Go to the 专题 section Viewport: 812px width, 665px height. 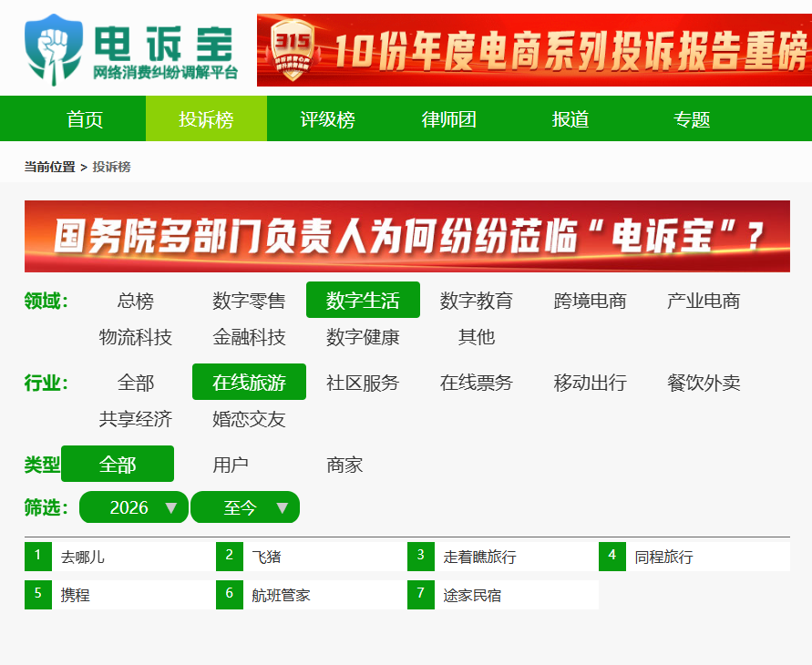click(x=692, y=119)
